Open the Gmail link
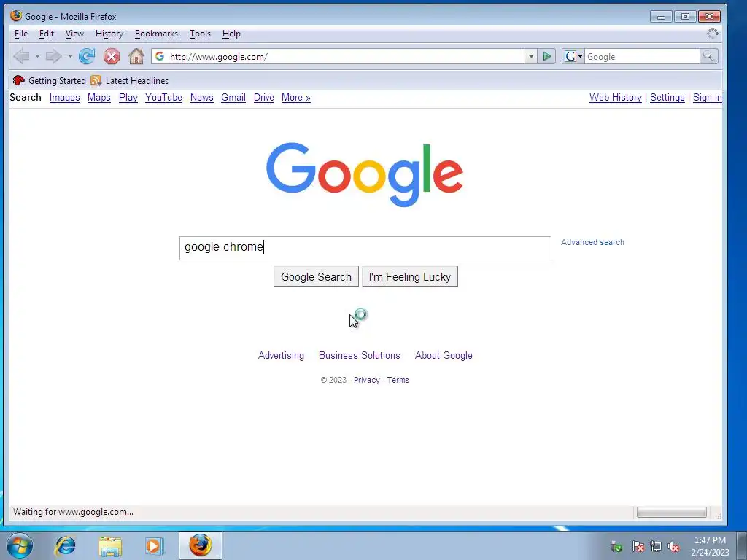This screenshot has width=747, height=560. [233, 97]
